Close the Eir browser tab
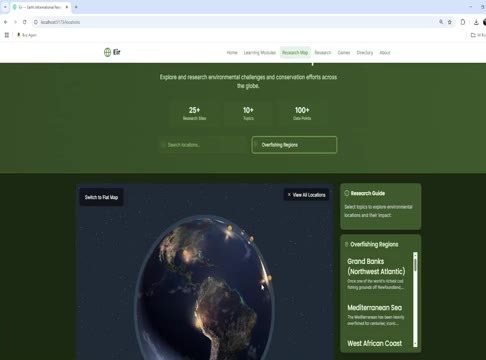The image size is (486, 360). tap(67, 7)
